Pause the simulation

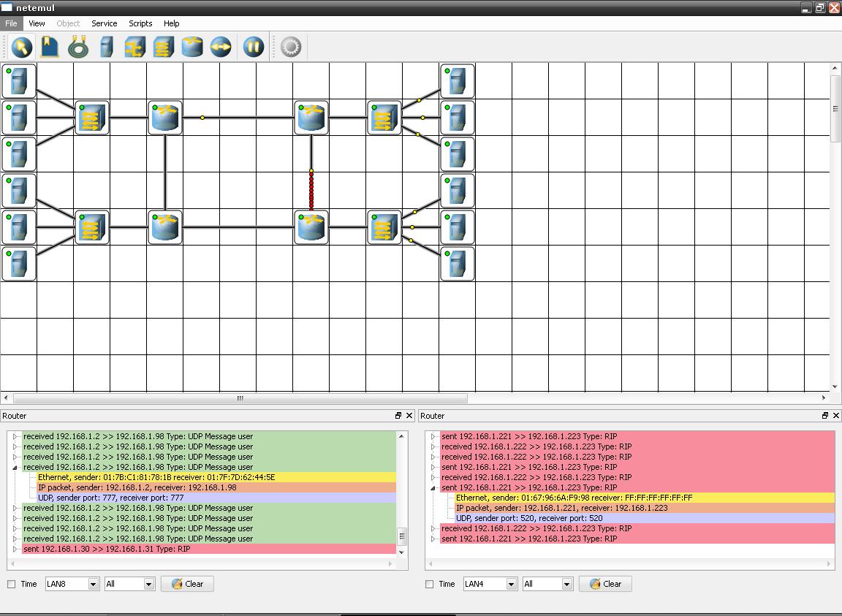click(253, 47)
